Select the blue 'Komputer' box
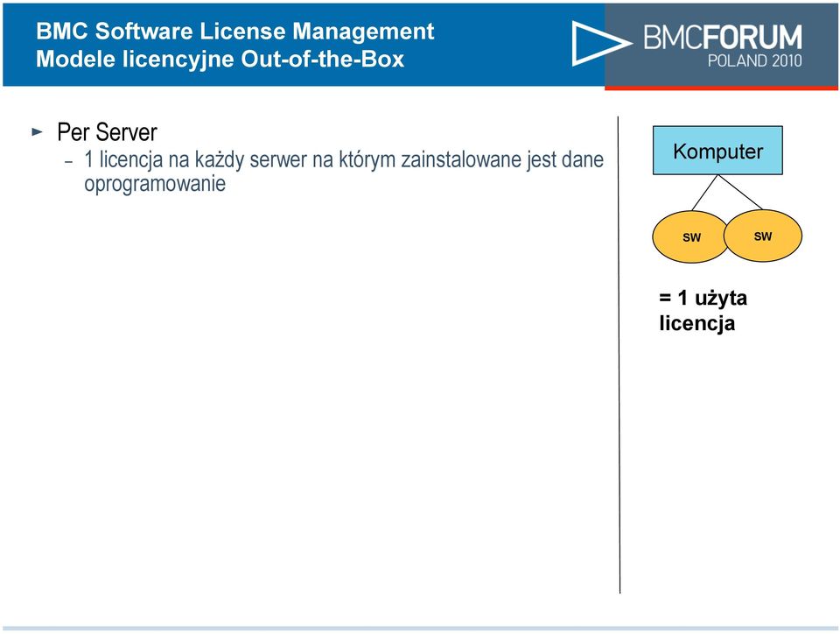840x634 pixels. (717, 151)
